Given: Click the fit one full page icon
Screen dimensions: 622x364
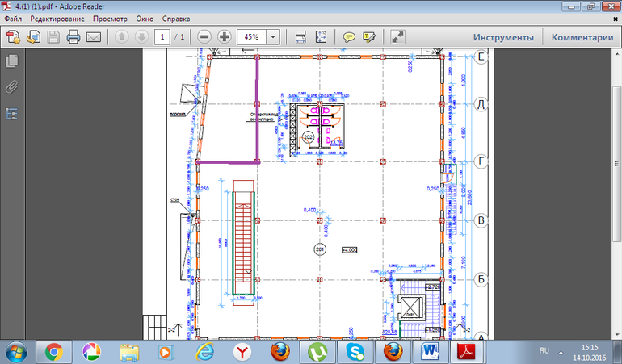Looking at the screenshot, I should [321, 37].
